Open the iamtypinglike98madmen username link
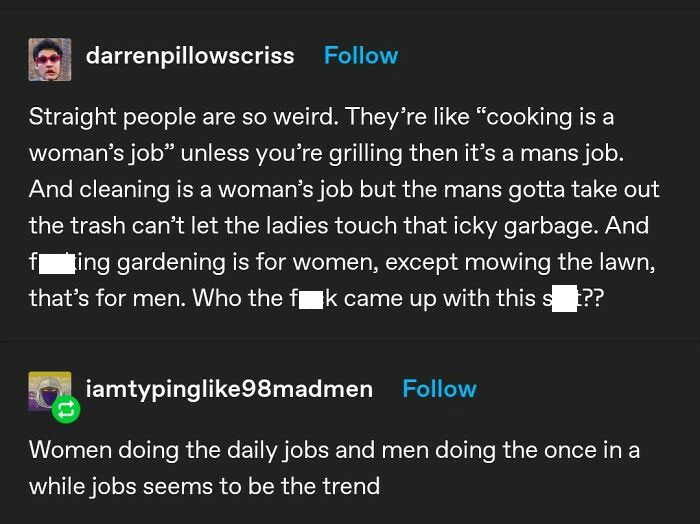Viewport: 700px width, 524px height. pyautogui.click(x=230, y=389)
